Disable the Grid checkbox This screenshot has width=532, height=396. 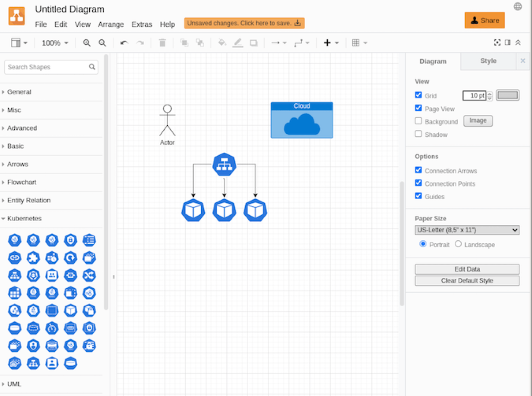pos(418,95)
